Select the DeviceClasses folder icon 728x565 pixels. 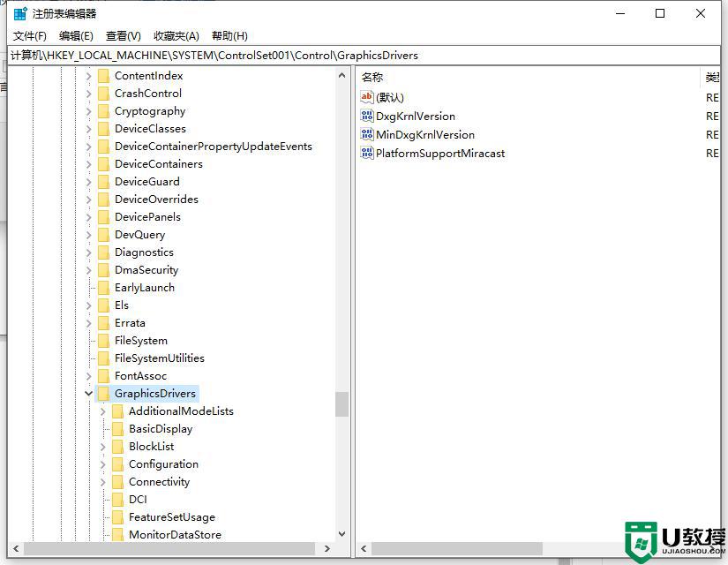pyautogui.click(x=104, y=129)
